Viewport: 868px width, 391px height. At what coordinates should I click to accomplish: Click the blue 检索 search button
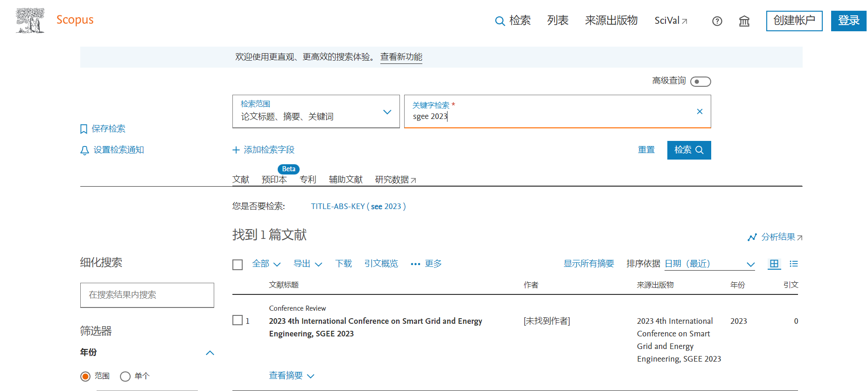pyautogui.click(x=688, y=150)
